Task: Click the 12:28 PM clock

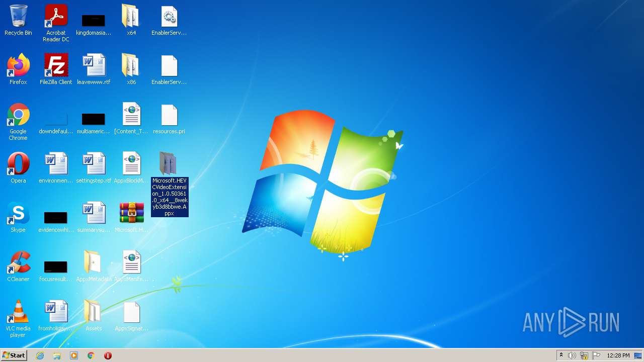Action: click(x=618, y=355)
